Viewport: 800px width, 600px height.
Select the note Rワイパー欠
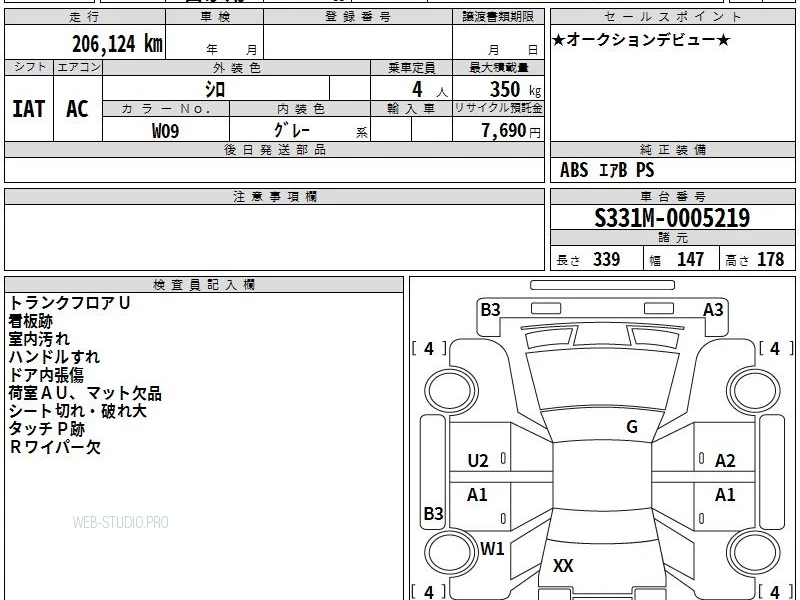(x=55, y=447)
